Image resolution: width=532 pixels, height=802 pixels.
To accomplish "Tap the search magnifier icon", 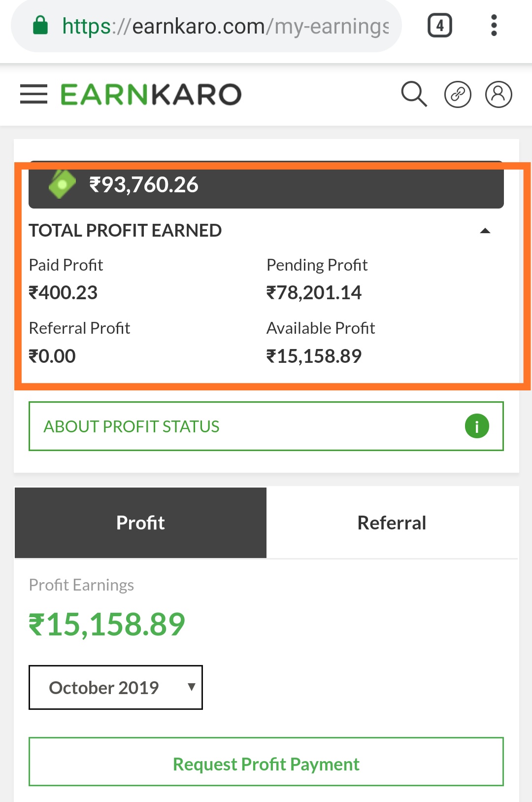I will click(414, 94).
